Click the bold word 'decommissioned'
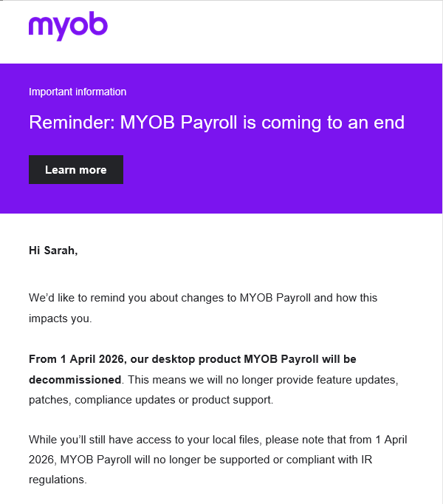Screen dimensions: 443x504 (75, 380)
